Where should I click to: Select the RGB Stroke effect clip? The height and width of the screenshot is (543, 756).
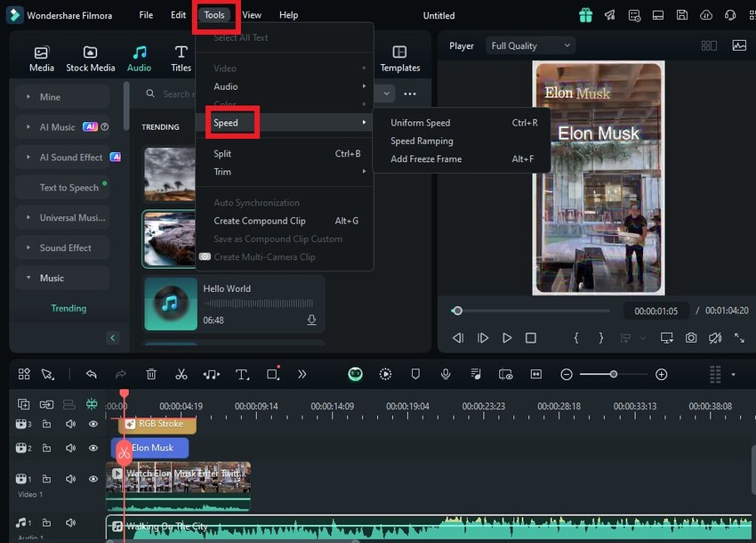pos(157,425)
